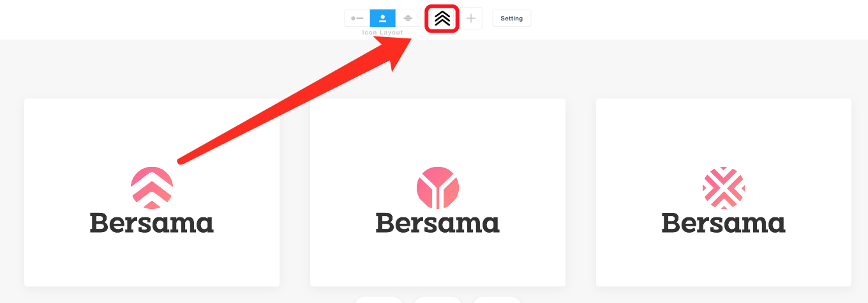Select the Bersama logo card with X-pattern icon
868x303 pixels.
(724, 192)
